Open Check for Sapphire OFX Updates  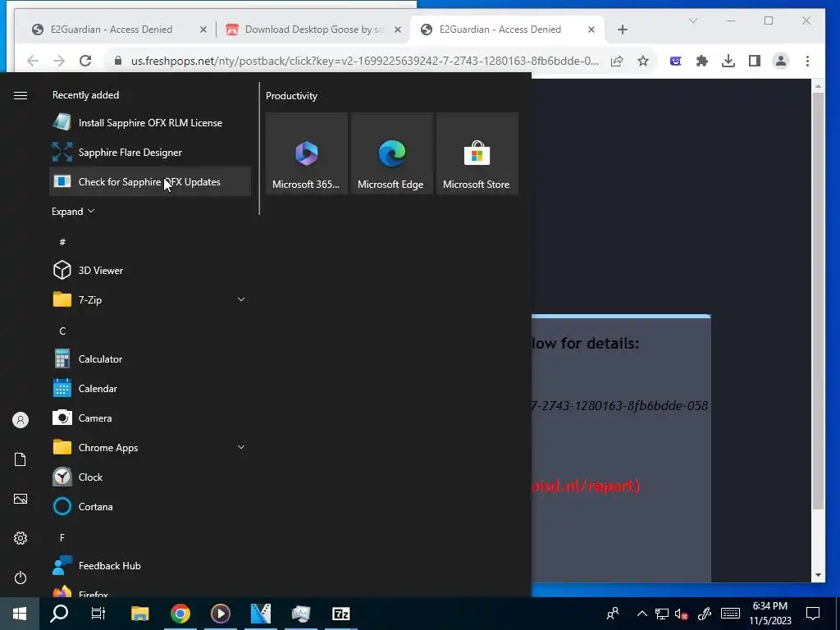click(150, 181)
